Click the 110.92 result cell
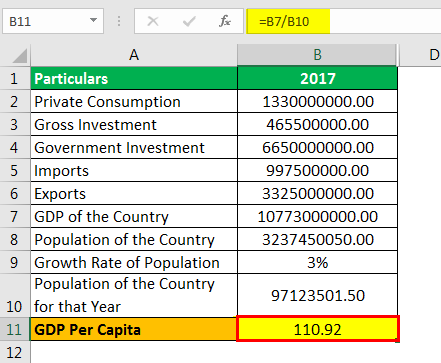This screenshot has width=441, height=363. [x=317, y=329]
